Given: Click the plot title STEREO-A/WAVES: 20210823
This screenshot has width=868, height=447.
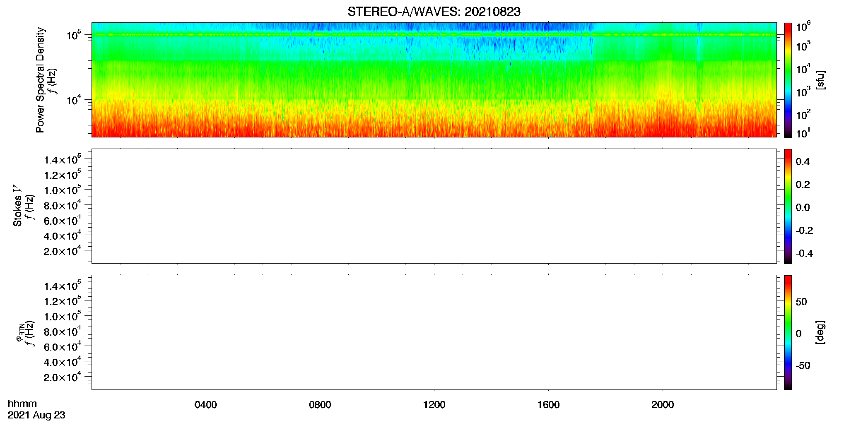Looking at the screenshot, I should (434, 12).
